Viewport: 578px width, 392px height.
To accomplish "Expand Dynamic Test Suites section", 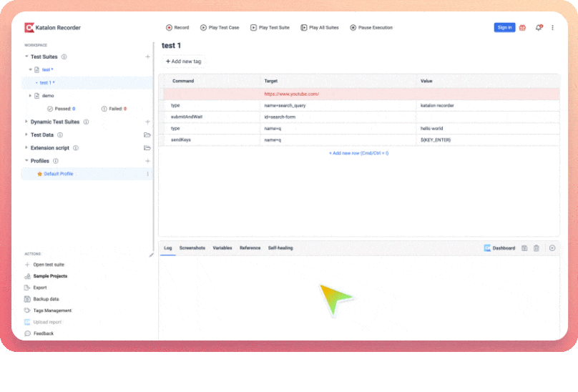I will coord(26,122).
